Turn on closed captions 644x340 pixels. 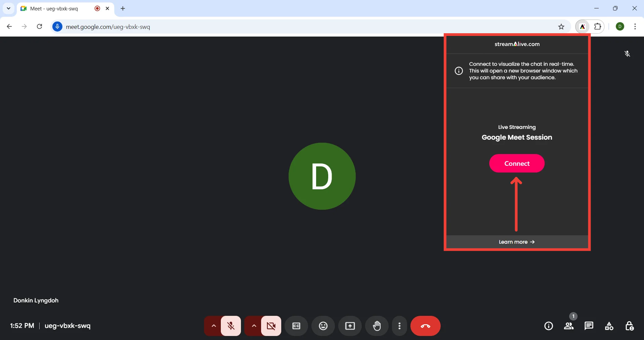pos(296,326)
